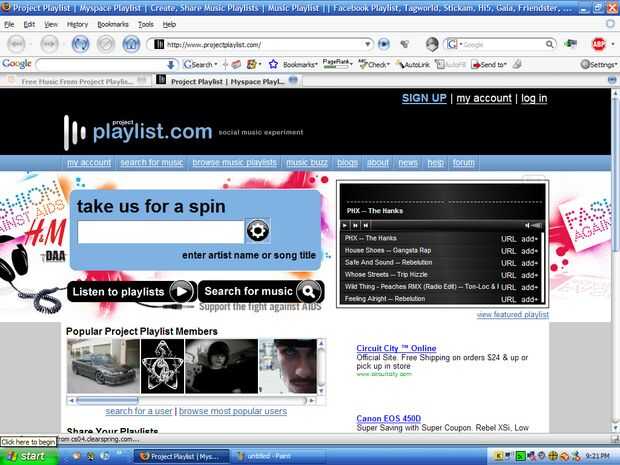Open my account link in header
This screenshot has width=620, height=465.
(x=484, y=98)
